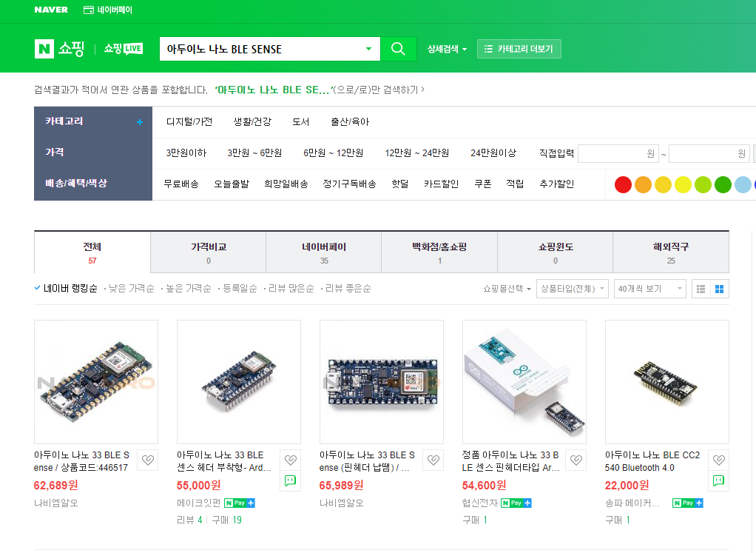Screen dimensions: 756x553
Task: Toggle the 오늘출발 filter
Action: point(232,184)
